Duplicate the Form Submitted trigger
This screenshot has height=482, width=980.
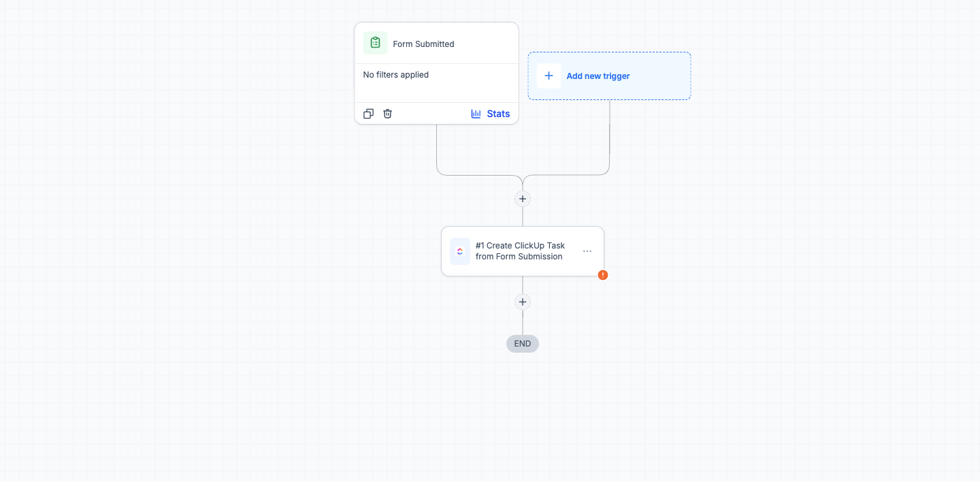368,114
